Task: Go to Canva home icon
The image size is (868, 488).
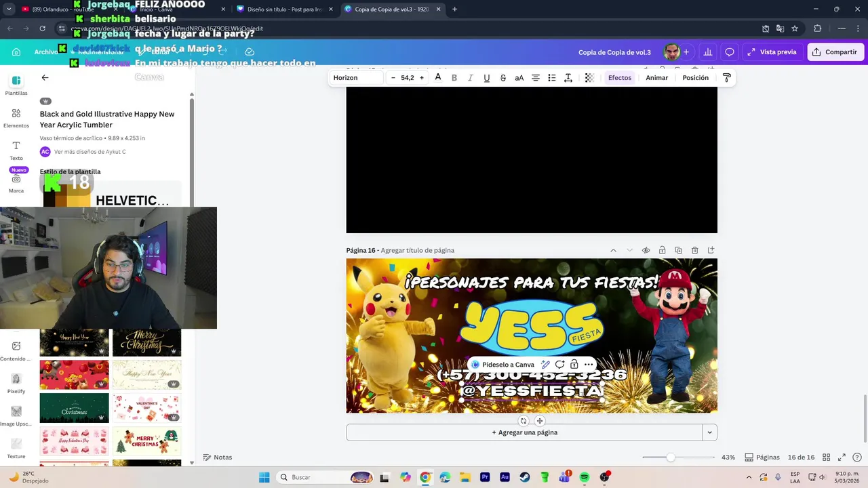Action: [17, 52]
